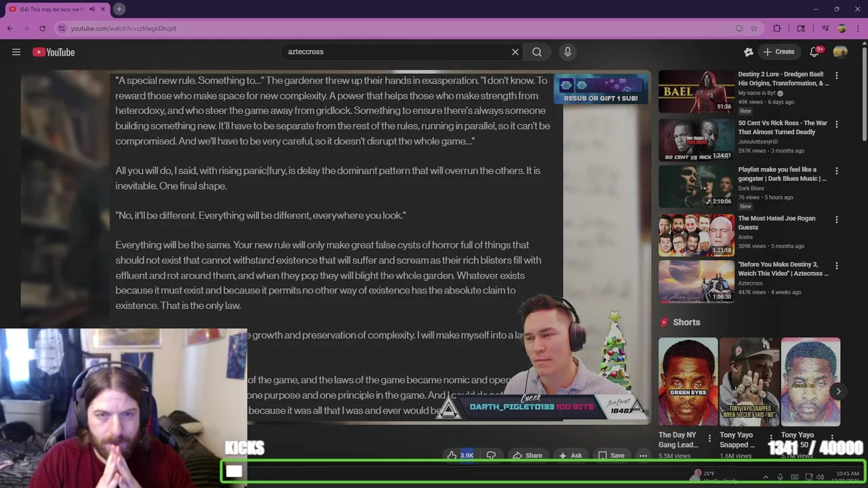The height and width of the screenshot is (488, 868).
Task: Show next Shorts with the arrow
Action: point(838,391)
